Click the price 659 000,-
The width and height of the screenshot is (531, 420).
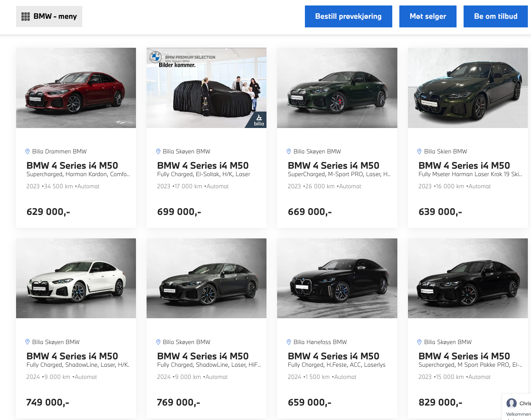point(310,402)
